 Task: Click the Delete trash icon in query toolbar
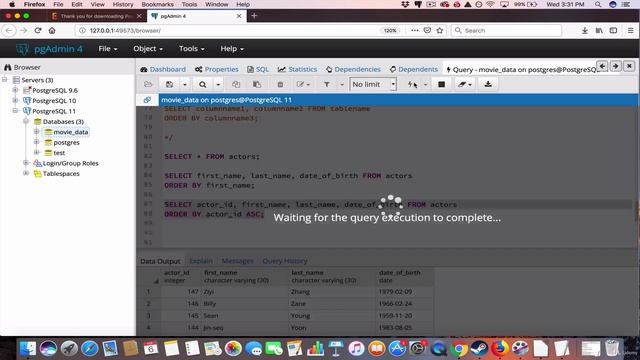(x=280, y=84)
